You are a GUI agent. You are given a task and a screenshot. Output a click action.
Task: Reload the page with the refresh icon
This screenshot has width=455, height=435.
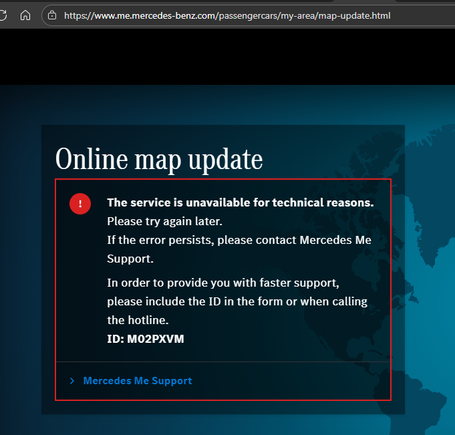coord(3,15)
